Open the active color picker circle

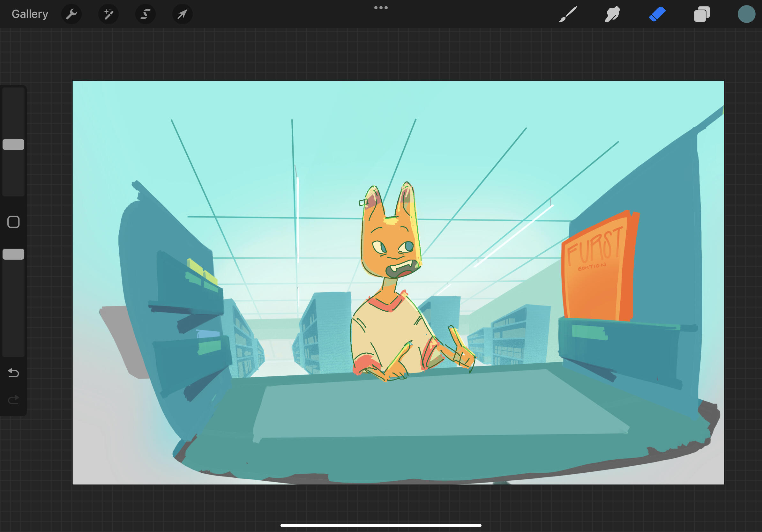click(x=746, y=14)
